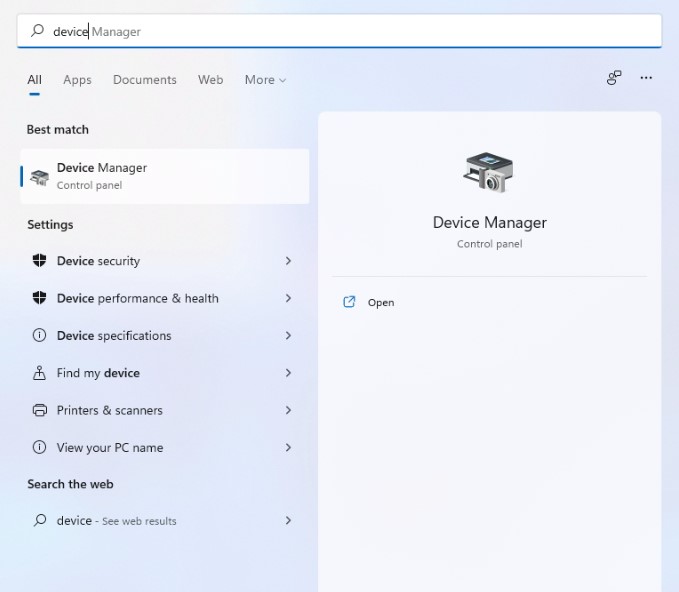This screenshot has width=679, height=592.
Task: Expand the device web results arrow
Action: (x=288, y=521)
